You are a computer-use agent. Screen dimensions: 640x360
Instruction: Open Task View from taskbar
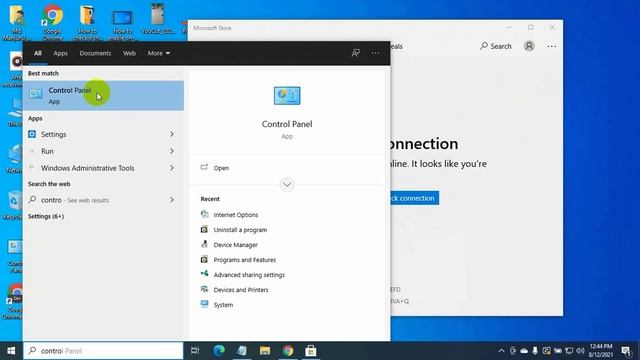tap(195, 351)
